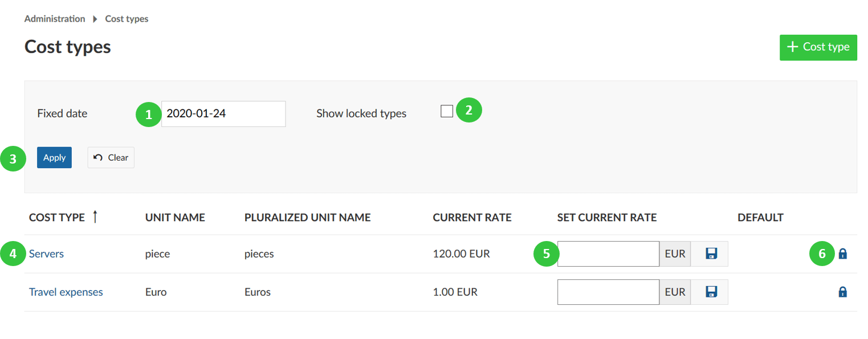Open the Travel expenses cost type
Image resolution: width=868 pixels, height=339 pixels.
66,292
